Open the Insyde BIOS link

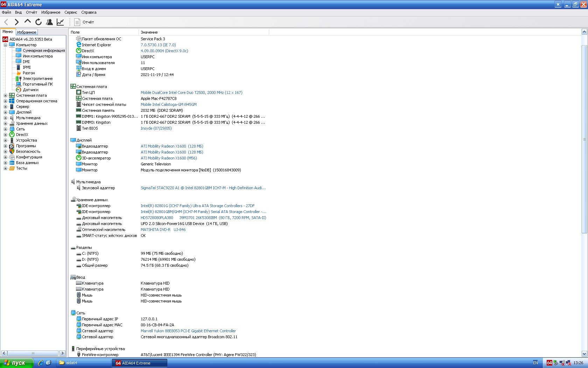(156, 128)
